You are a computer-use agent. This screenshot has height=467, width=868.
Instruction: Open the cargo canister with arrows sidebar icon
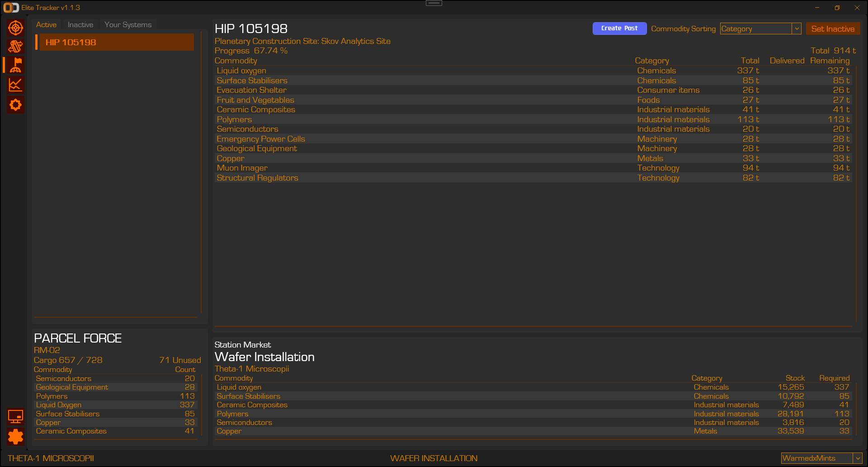tap(15, 47)
